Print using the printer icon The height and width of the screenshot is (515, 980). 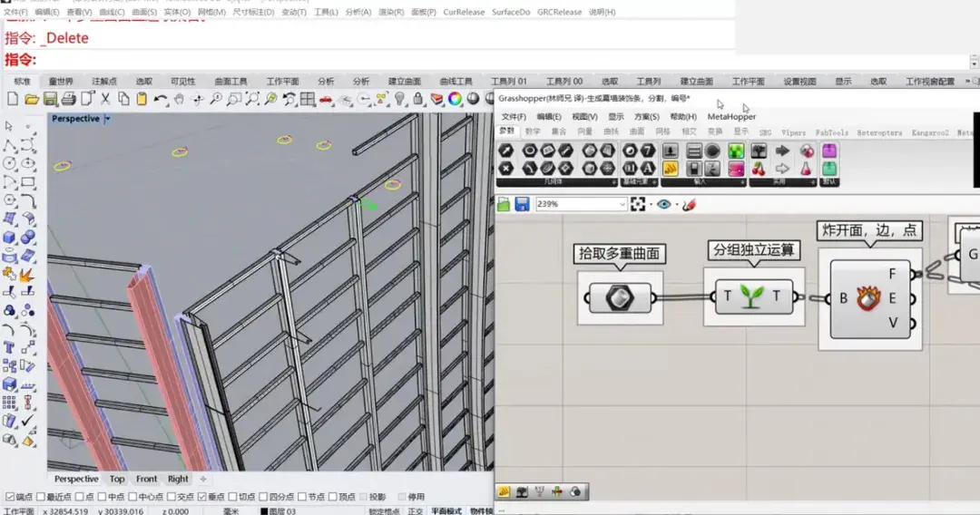pos(68,99)
